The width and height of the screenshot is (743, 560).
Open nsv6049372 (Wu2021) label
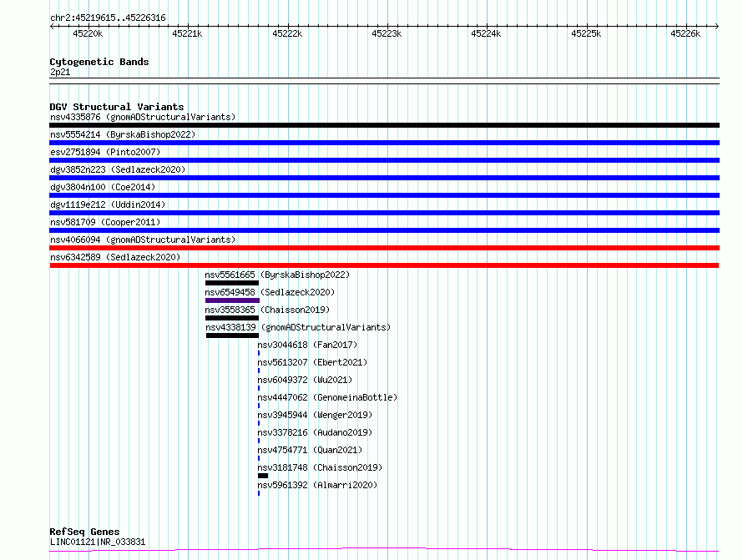click(305, 380)
